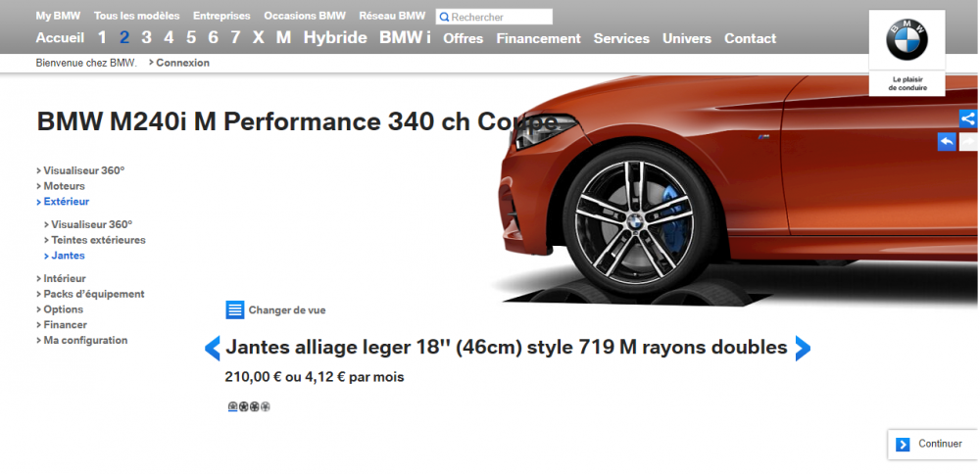The width and height of the screenshot is (980, 474).
Task: Open the Entreprises link
Action: point(221,16)
